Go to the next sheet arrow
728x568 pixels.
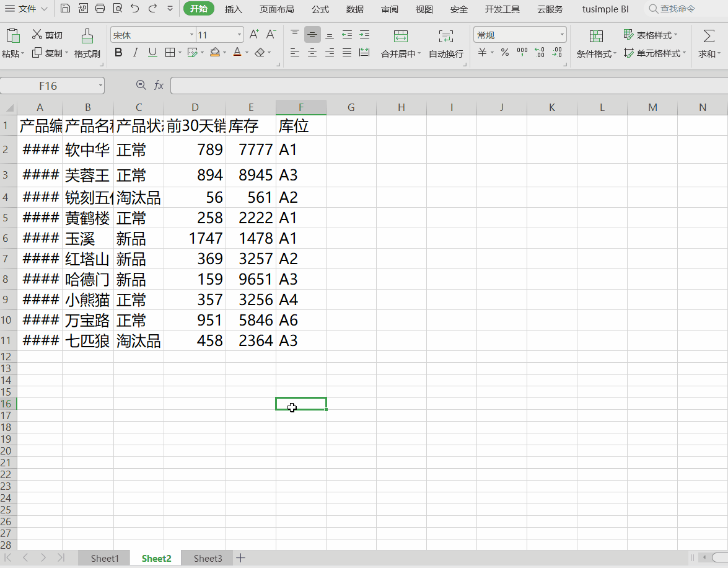tap(43, 558)
